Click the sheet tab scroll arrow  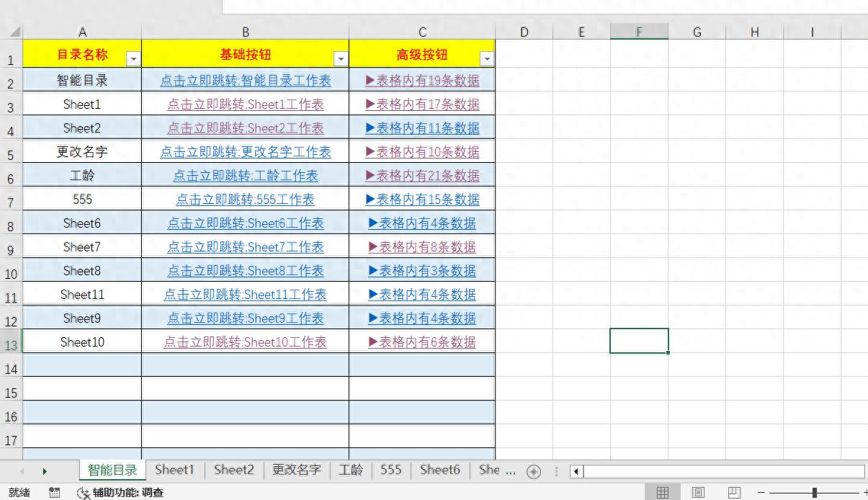coord(45,470)
